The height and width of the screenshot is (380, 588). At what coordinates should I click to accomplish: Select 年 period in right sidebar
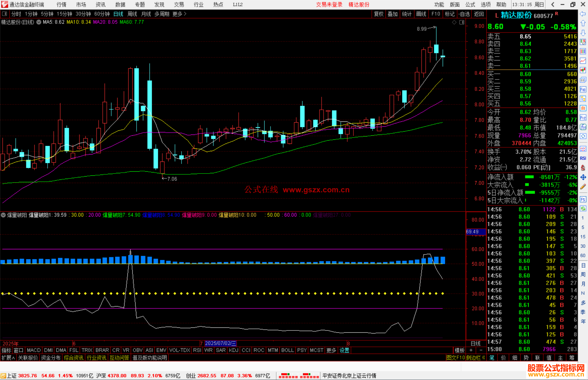[583, 321]
